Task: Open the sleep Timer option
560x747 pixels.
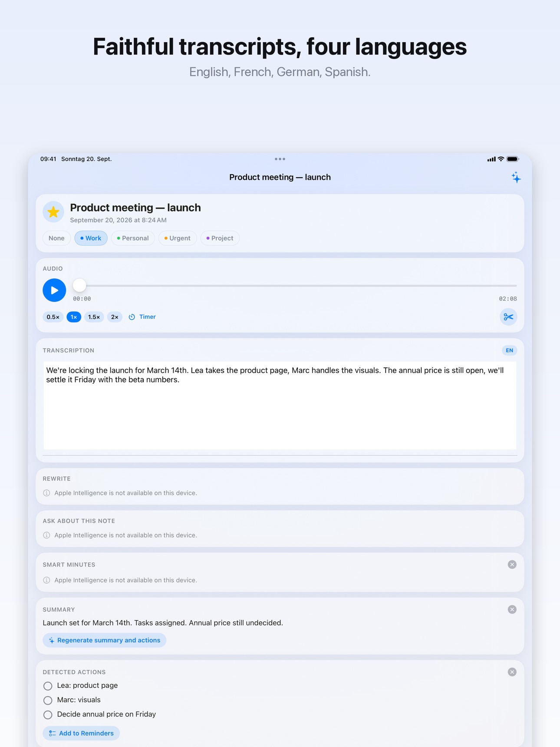Action: click(142, 317)
